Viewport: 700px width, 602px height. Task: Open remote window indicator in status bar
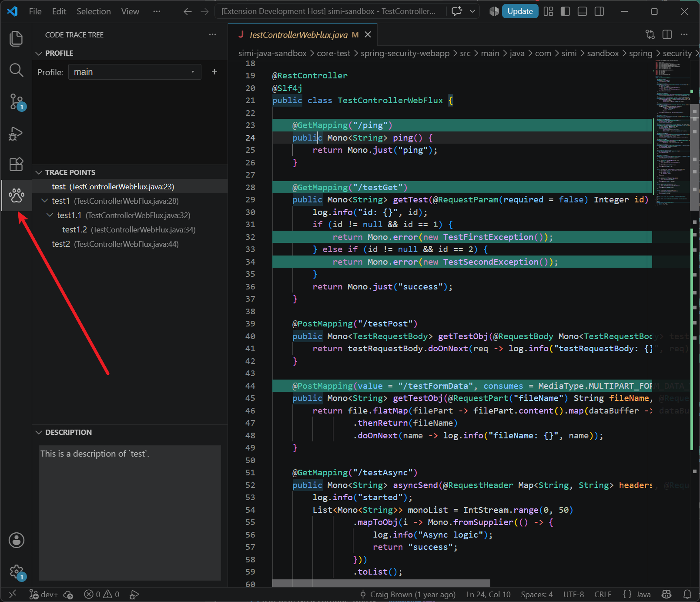(13, 594)
